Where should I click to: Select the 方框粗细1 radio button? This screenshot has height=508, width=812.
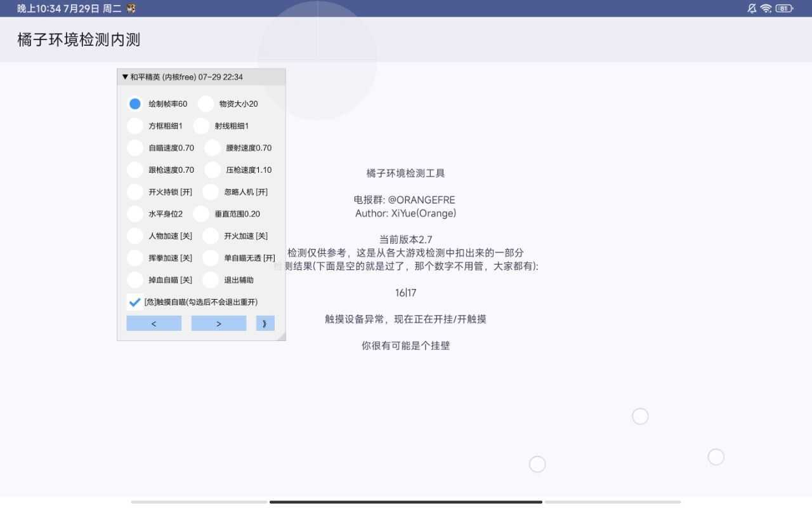pyautogui.click(x=135, y=126)
